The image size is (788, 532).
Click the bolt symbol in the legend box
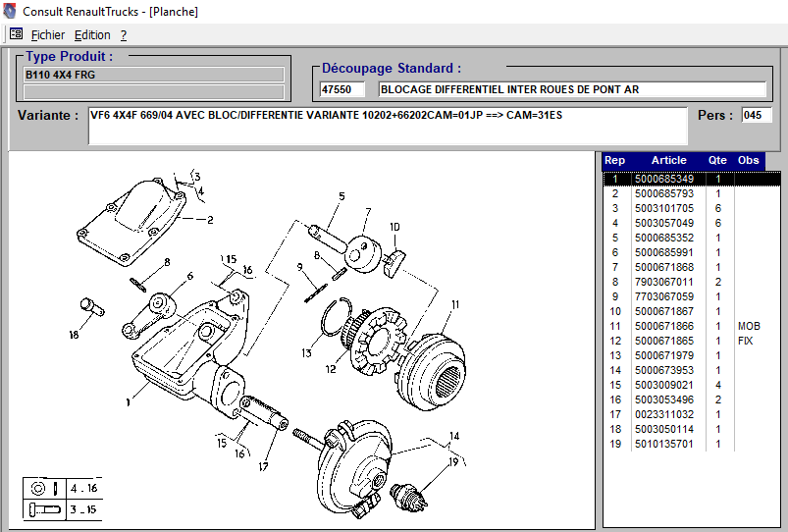37,509
